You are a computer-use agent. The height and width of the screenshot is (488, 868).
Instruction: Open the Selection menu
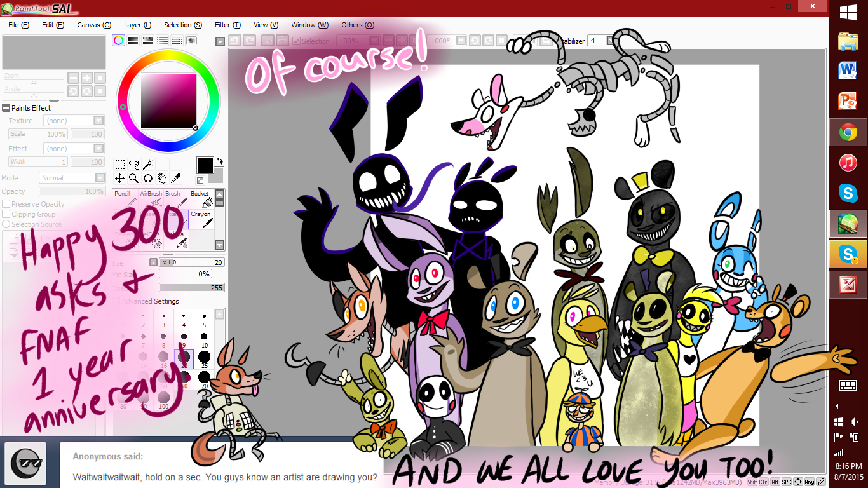click(183, 25)
